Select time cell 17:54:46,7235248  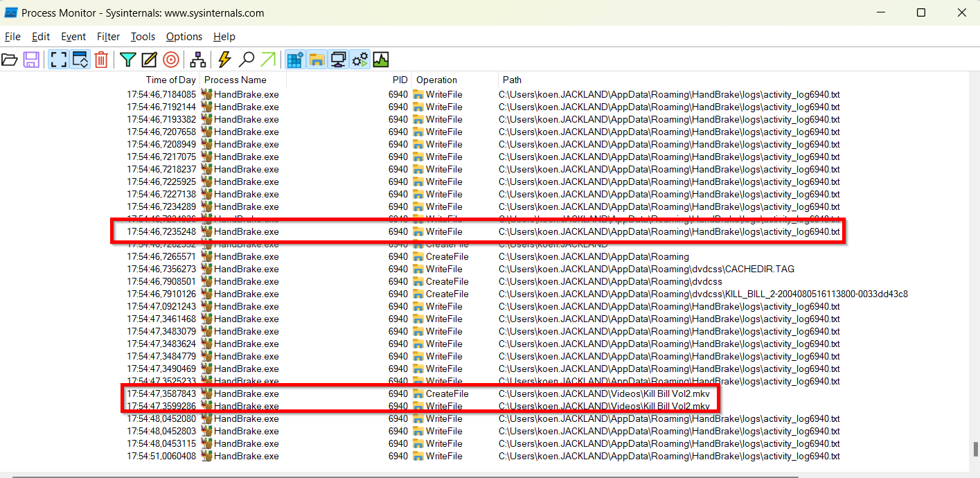[x=161, y=231]
